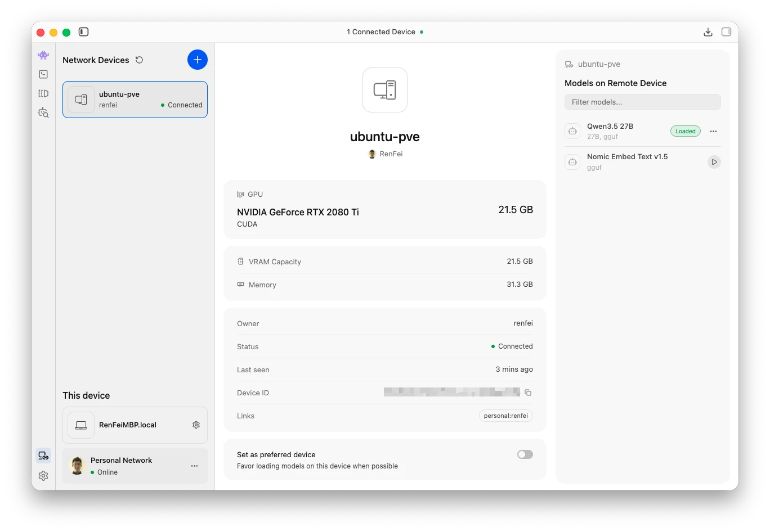Viewport: 770px width, 532px height.
Task: Open the Developer page
Action: (x=43, y=74)
